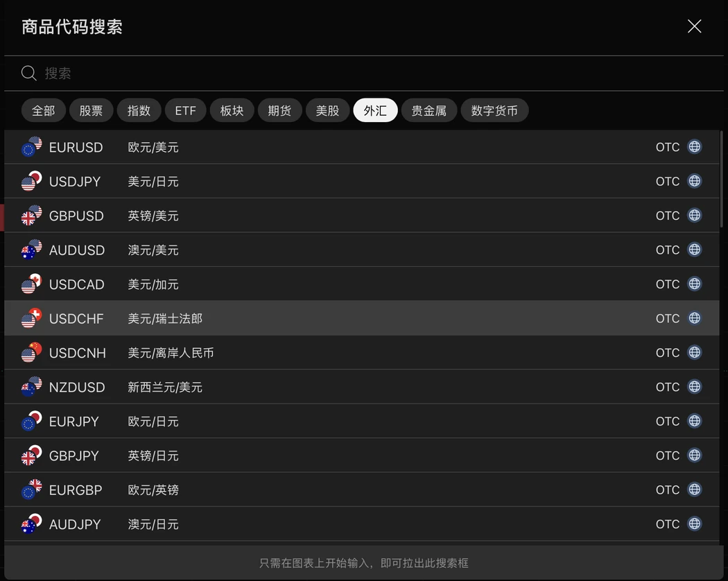
Task: Select the 指数 category filter
Action: [139, 110]
